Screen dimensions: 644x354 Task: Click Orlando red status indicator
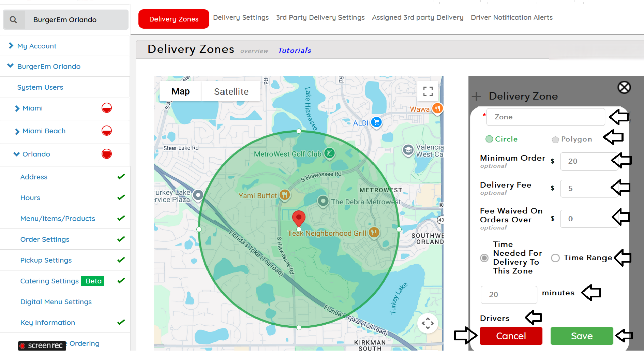[x=107, y=154]
